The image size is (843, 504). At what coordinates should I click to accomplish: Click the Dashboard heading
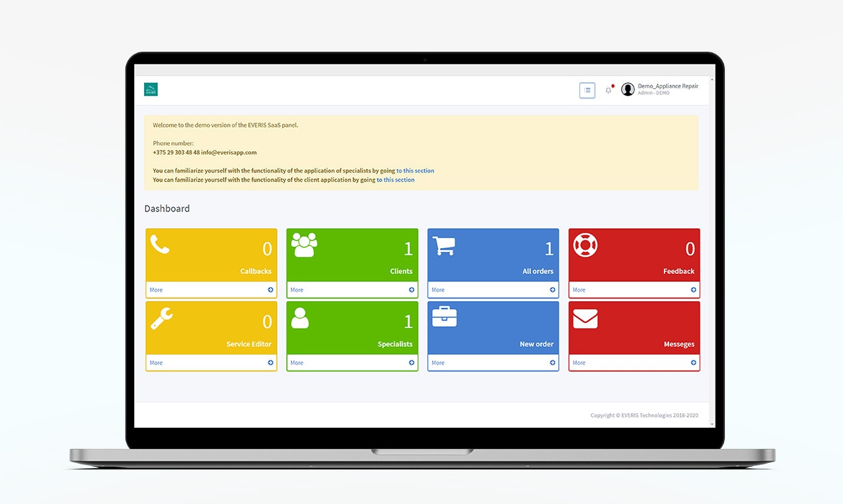pyautogui.click(x=167, y=208)
